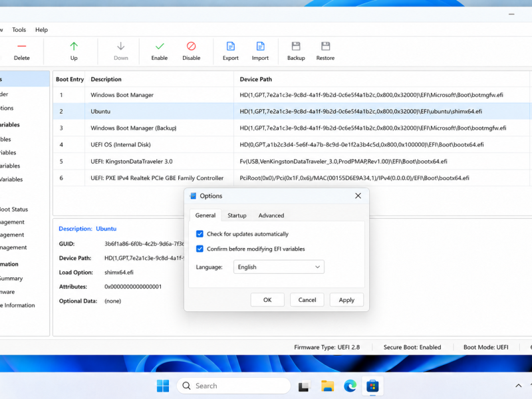532x399 pixels.
Task: Open the Windows Start button
Action: [x=163, y=386]
